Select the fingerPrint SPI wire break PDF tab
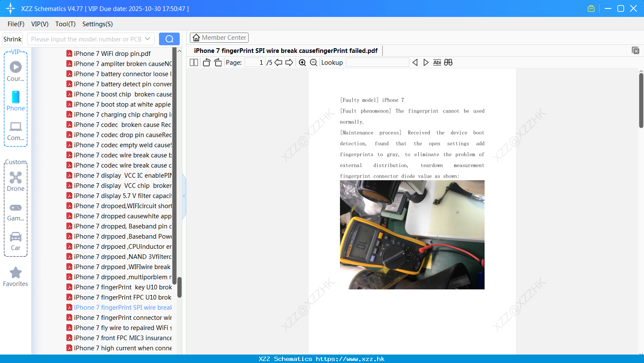The height and width of the screenshot is (363, 644). coord(286,51)
